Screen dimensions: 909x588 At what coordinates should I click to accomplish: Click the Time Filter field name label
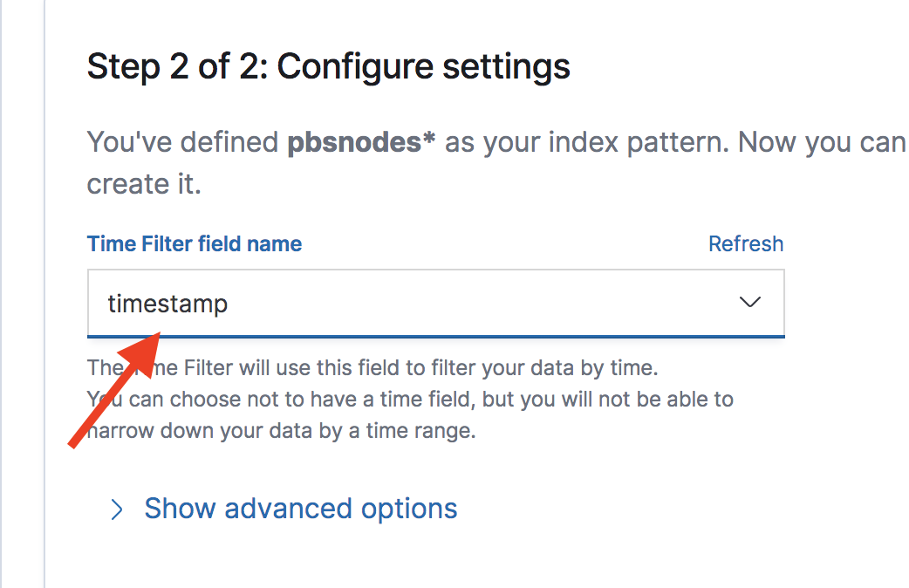point(195,244)
